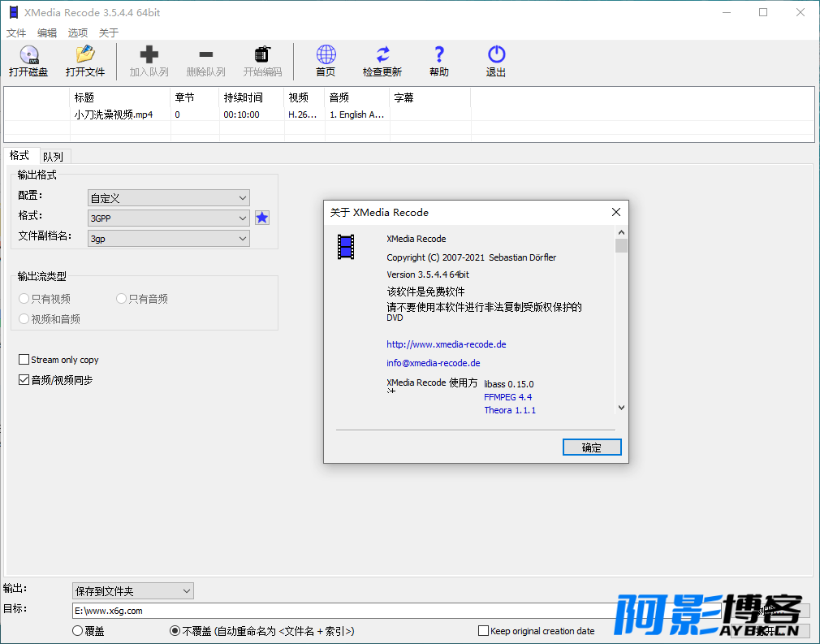This screenshot has width=820, height=644.
Task: Click the Help (帮助) question mark icon
Action: point(439,54)
